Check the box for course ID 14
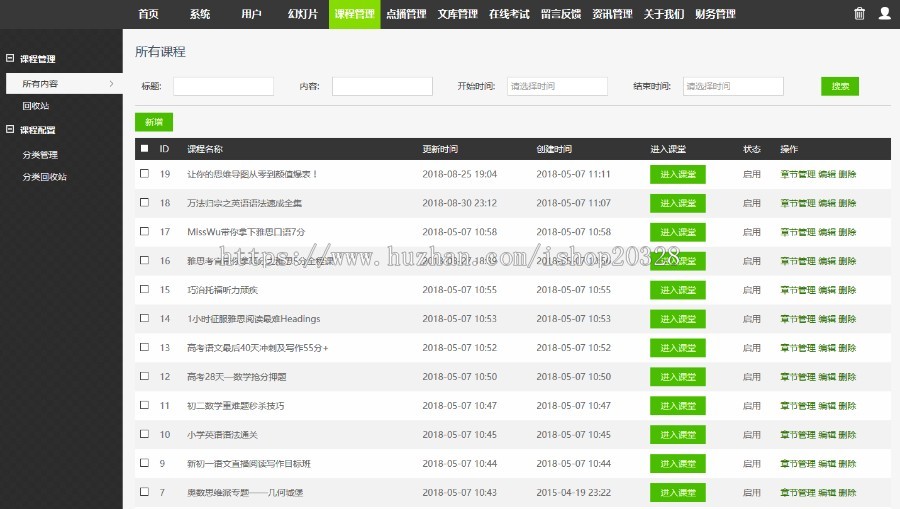 tap(145, 318)
